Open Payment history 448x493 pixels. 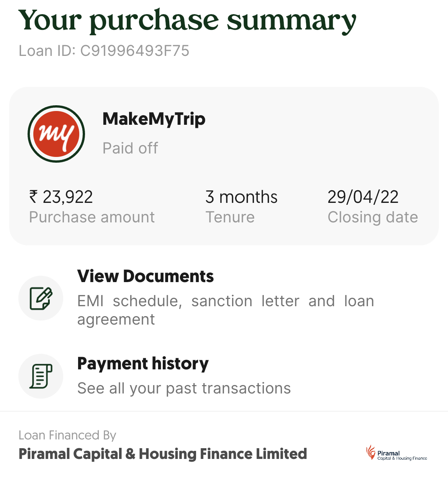point(143,364)
